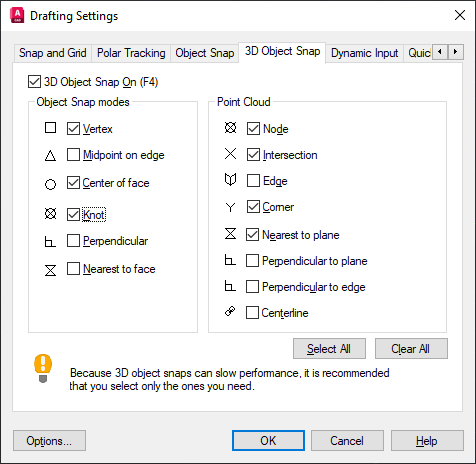
Task: Click the Clear All button
Action: 411,349
